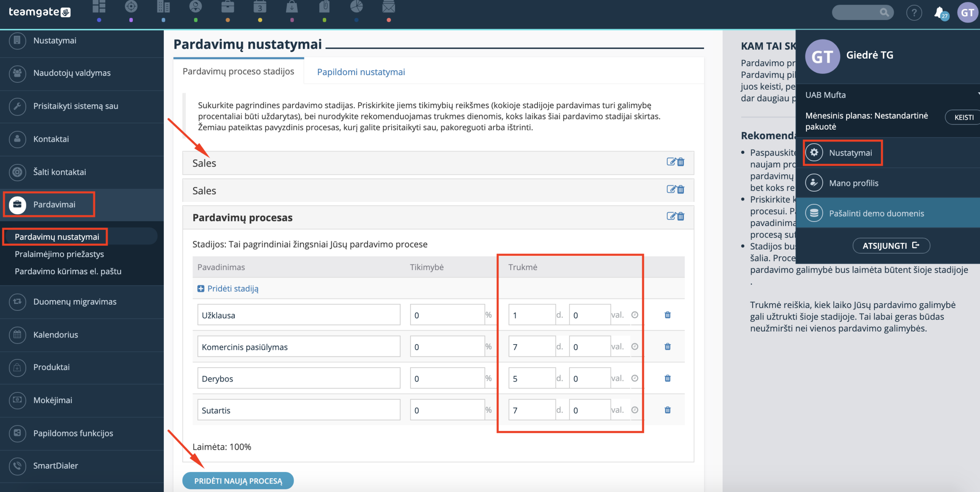The width and height of the screenshot is (980, 492).
Task: Switch to Papildomi nustatymai tab
Action: coord(361,72)
